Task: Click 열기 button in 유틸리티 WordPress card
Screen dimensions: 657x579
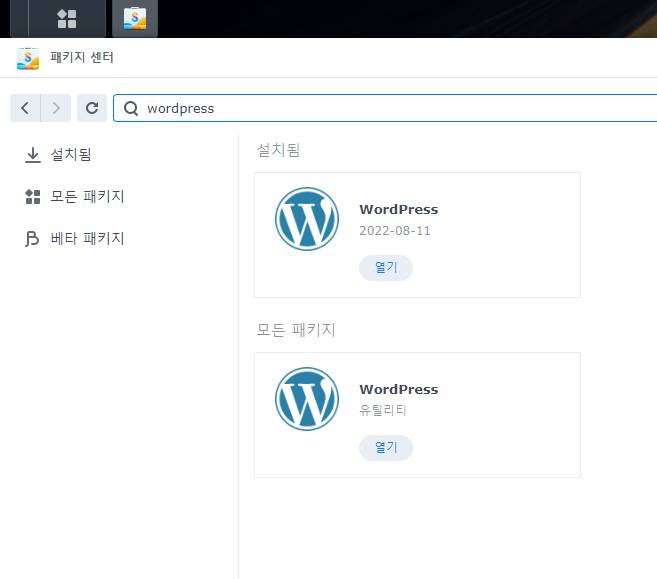Action: point(386,448)
